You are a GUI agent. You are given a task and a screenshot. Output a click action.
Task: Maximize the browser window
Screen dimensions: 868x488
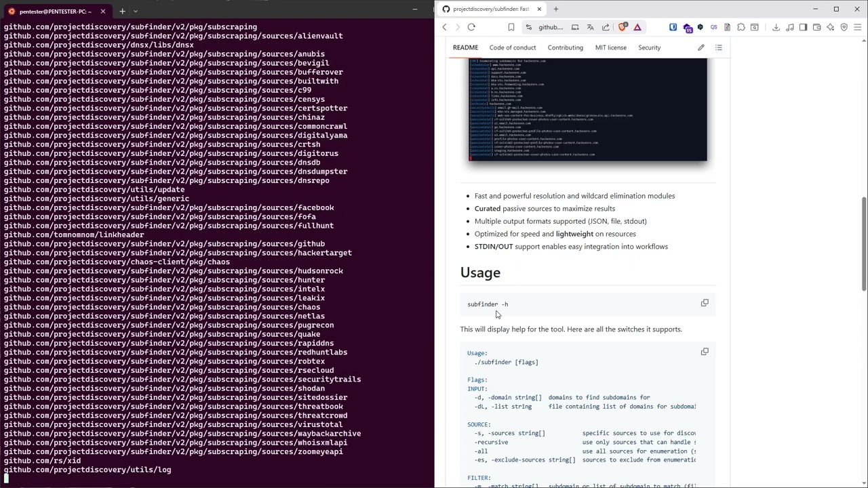click(836, 9)
